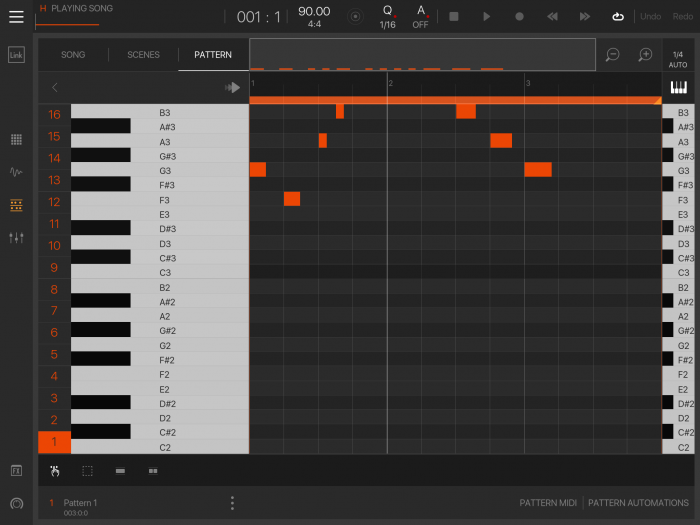Viewport: 700px width, 525px height.
Task: Open the hamburger main menu
Action: 16,17
